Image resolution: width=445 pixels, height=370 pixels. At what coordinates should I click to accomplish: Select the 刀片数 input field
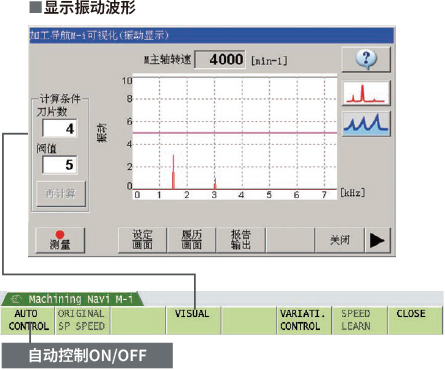point(60,128)
